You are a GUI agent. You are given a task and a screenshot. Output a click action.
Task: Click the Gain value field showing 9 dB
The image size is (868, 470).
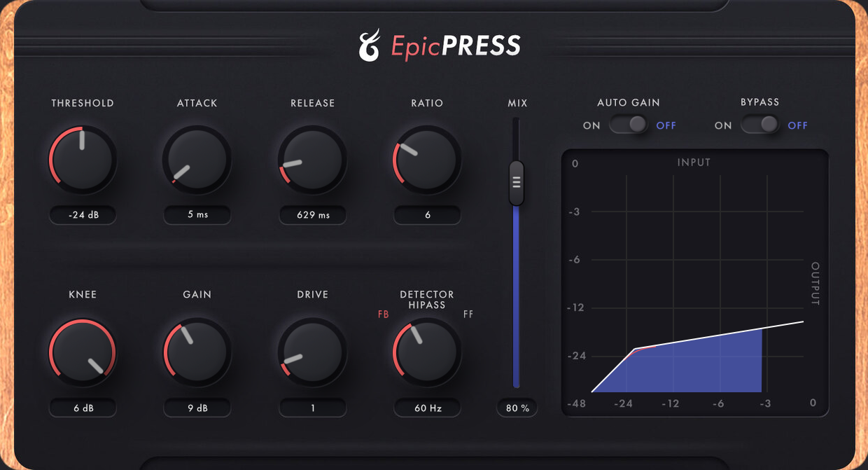point(197,408)
